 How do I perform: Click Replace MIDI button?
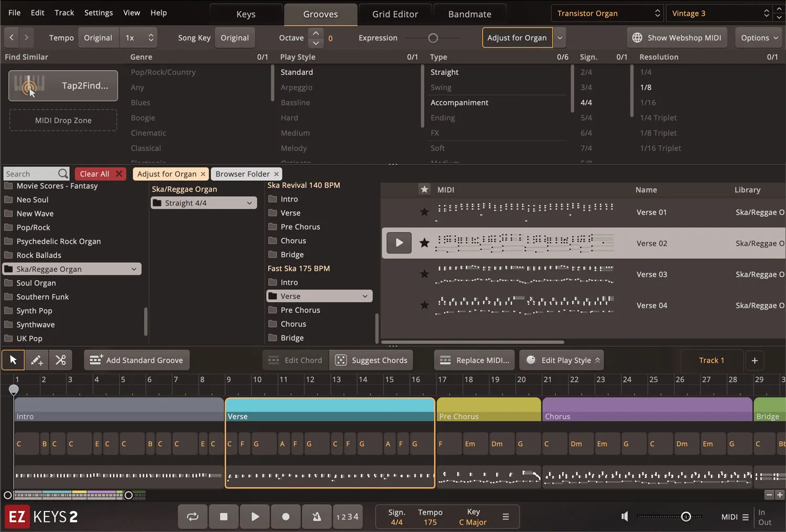pos(475,360)
